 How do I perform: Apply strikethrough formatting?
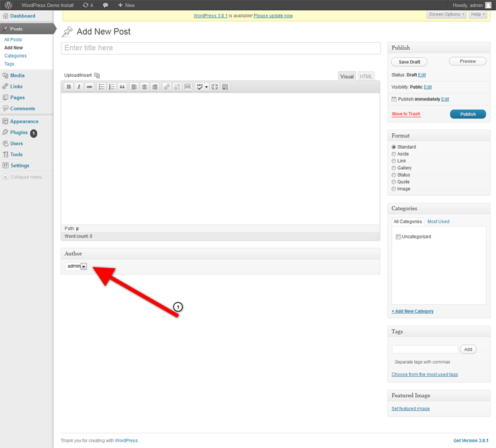tap(89, 87)
